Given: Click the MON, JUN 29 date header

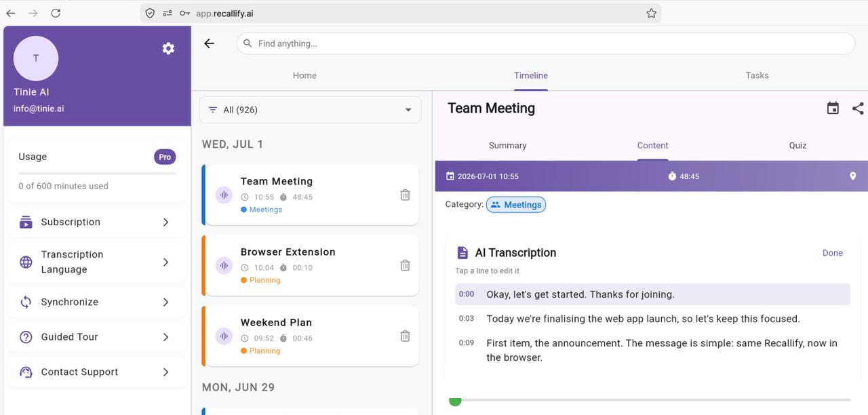Looking at the screenshot, I should [x=238, y=387].
